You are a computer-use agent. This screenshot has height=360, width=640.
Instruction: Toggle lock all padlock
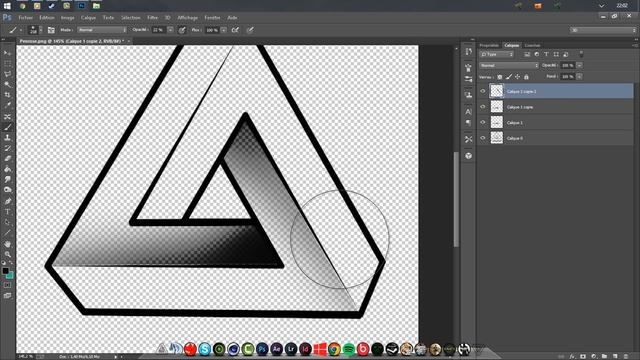click(x=527, y=77)
